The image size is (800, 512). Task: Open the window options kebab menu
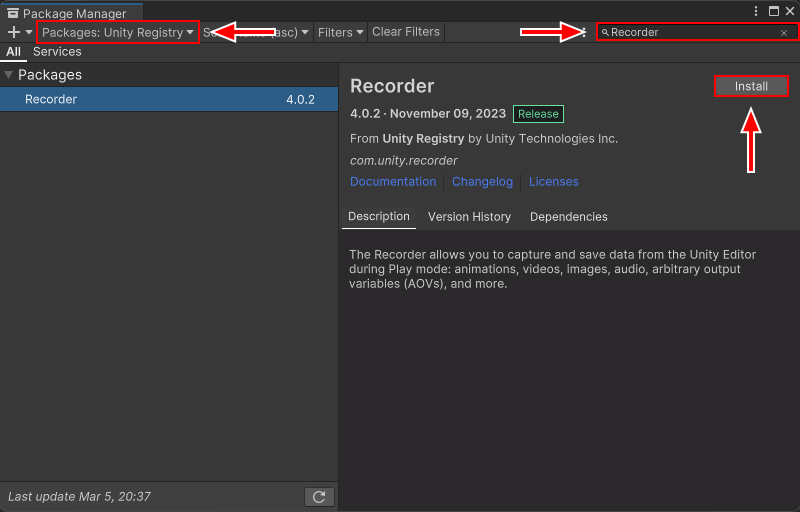pyautogui.click(x=756, y=11)
